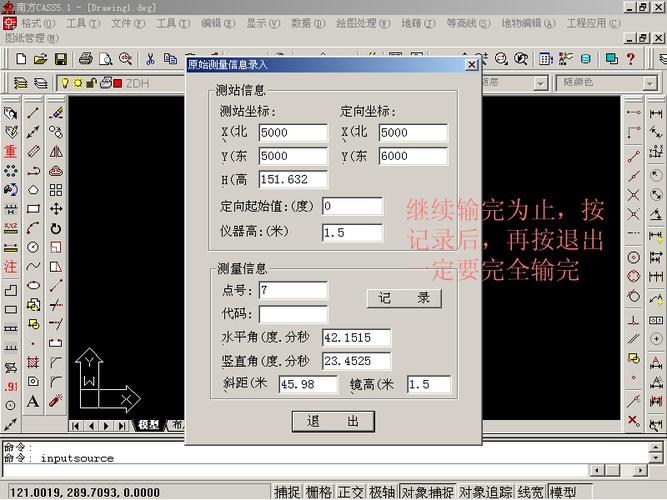
Task: Print using the printer icon
Action: tap(86, 58)
